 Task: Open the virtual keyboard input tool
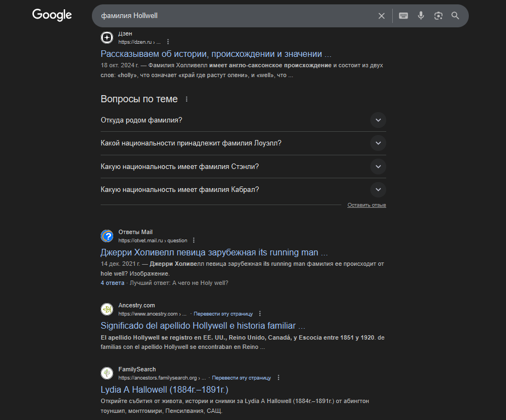coord(403,16)
